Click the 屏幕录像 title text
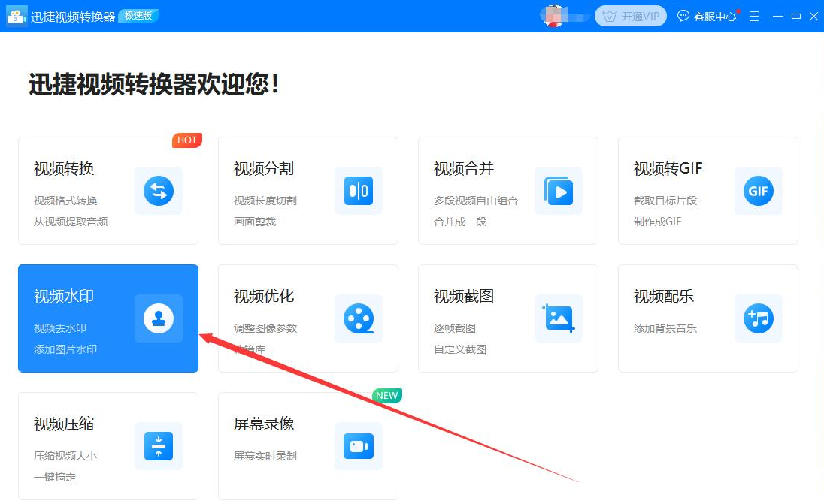Screen dimensions: 824x504 point(264,424)
